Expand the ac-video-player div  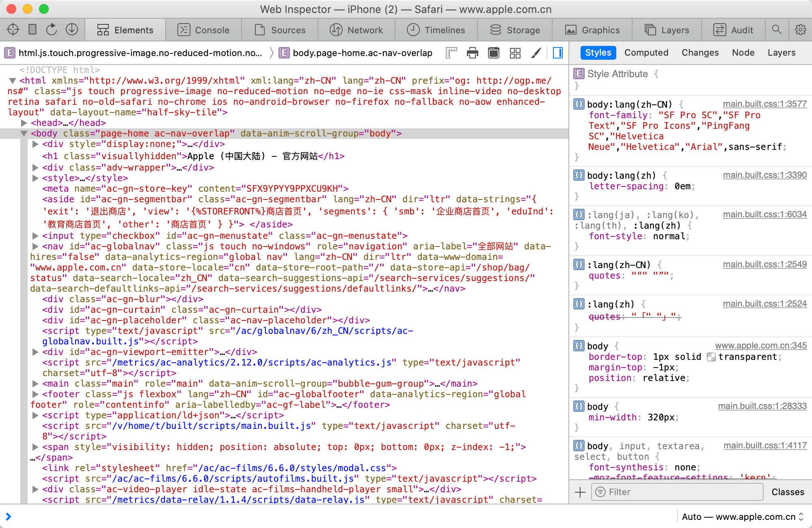pos(35,489)
